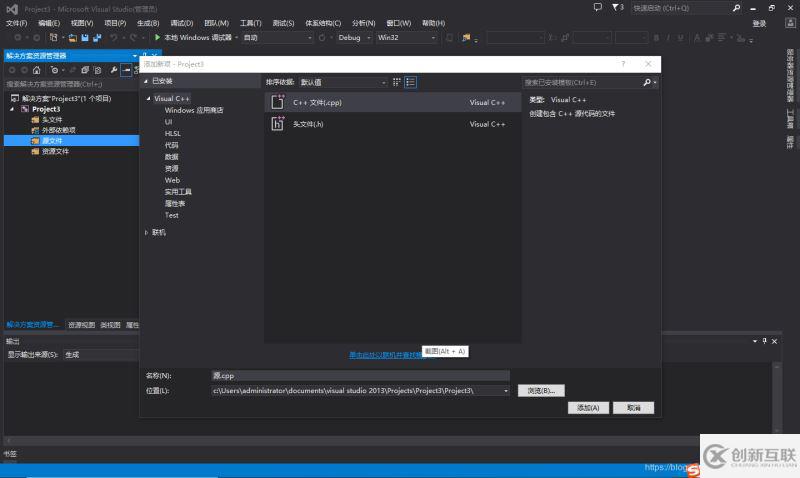Click the quick launch search magnifier

pos(736,8)
